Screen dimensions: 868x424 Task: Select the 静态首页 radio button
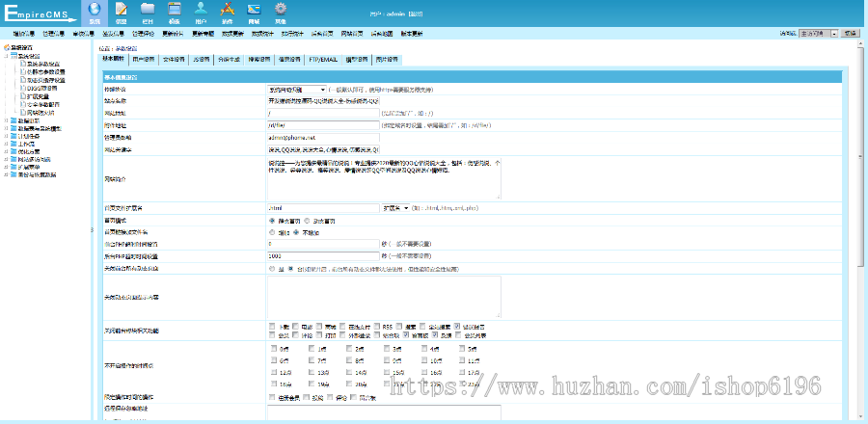pos(272,221)
